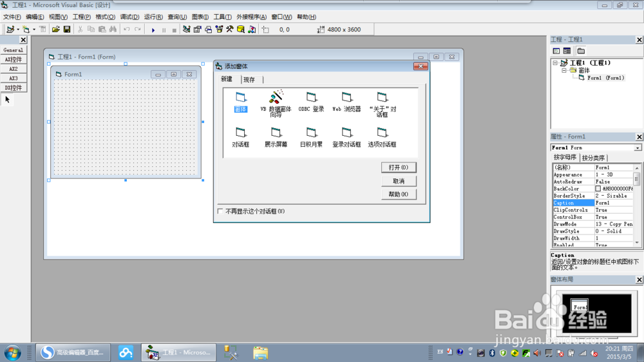Image resolution: width=644 pixels, height=362 pixels.
Task: Click Cut scissors toolbar icon
Action: (x=80, y=29)
